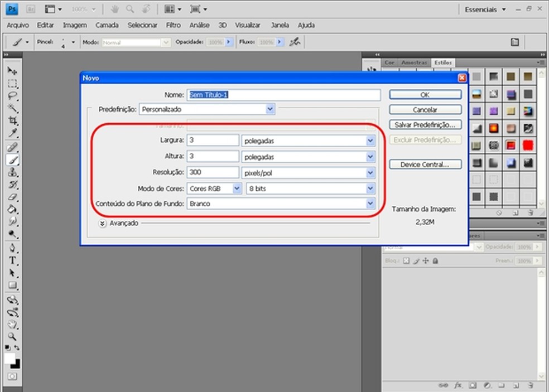Toggle lock transparent pixels in layers panel
This screenshot has width=549, height=392.
pos(406,261)
